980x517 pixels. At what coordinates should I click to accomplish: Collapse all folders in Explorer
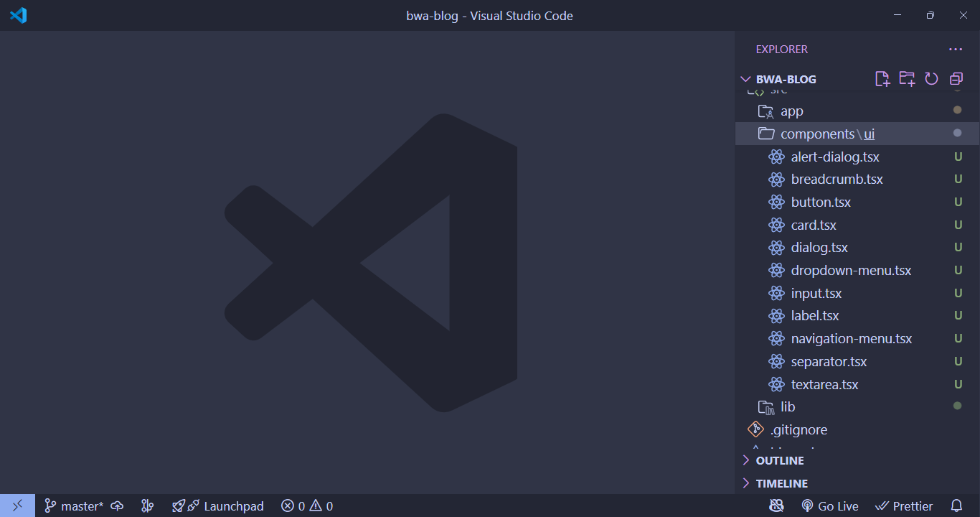(x=956, y=79)
